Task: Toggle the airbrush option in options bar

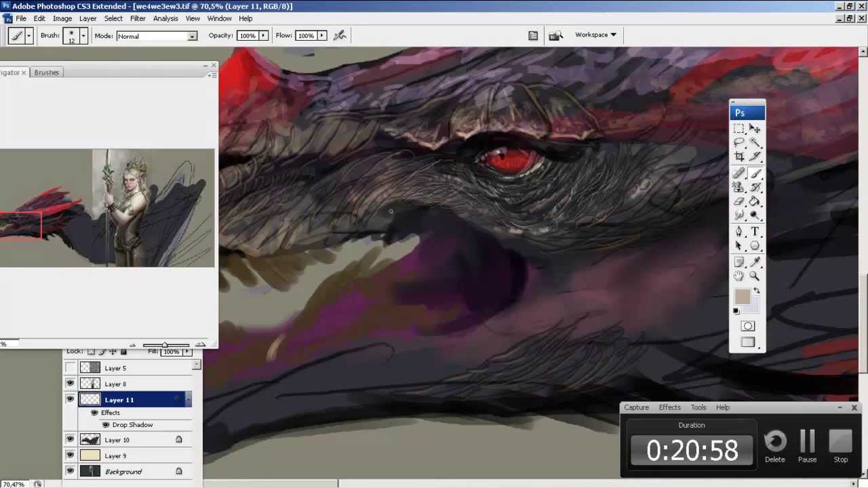Action: tap(340, 35)
